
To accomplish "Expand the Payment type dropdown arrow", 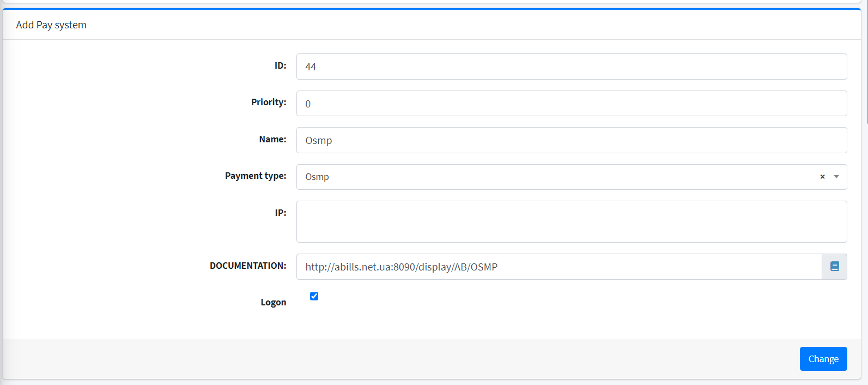I will coord(836,177).
